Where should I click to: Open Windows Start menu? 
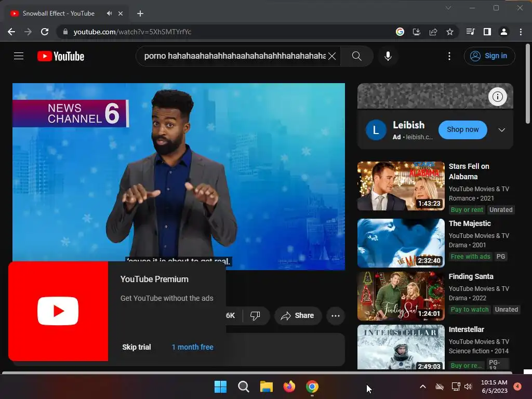coord(220,387)
